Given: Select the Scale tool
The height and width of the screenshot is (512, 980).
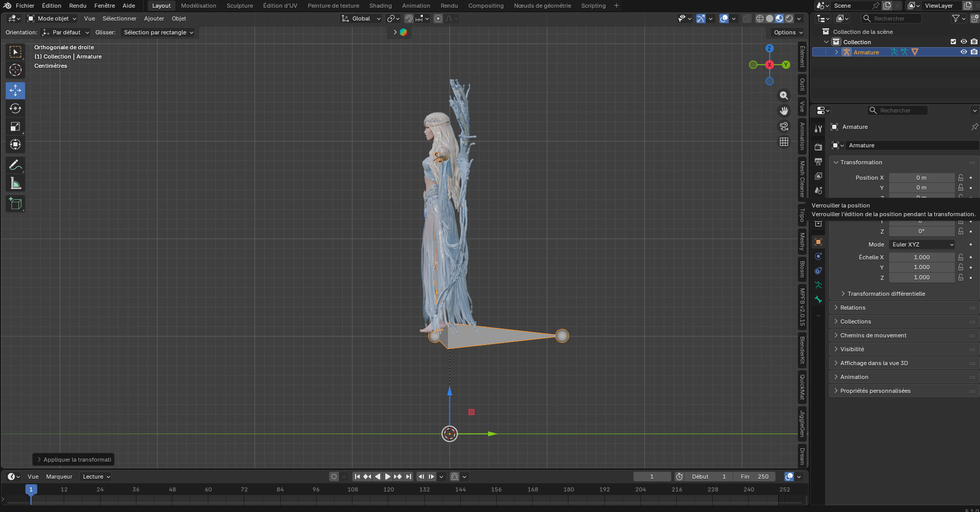Looking at the screenshot, I should (15, 126).
